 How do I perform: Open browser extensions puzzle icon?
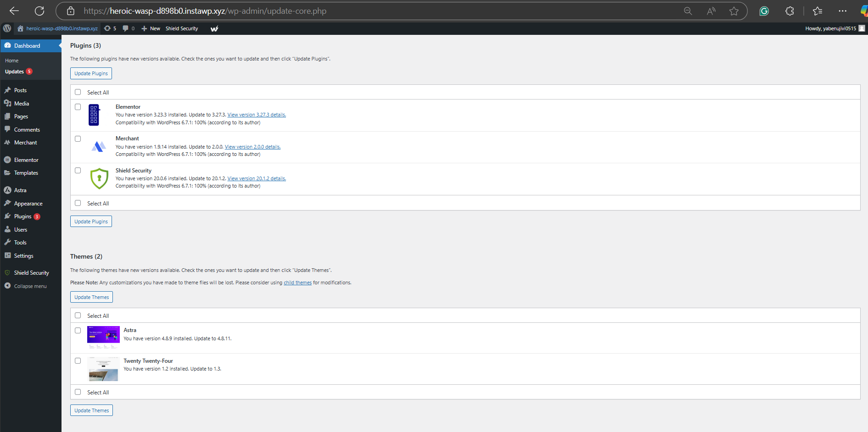[x=790, y=11]
